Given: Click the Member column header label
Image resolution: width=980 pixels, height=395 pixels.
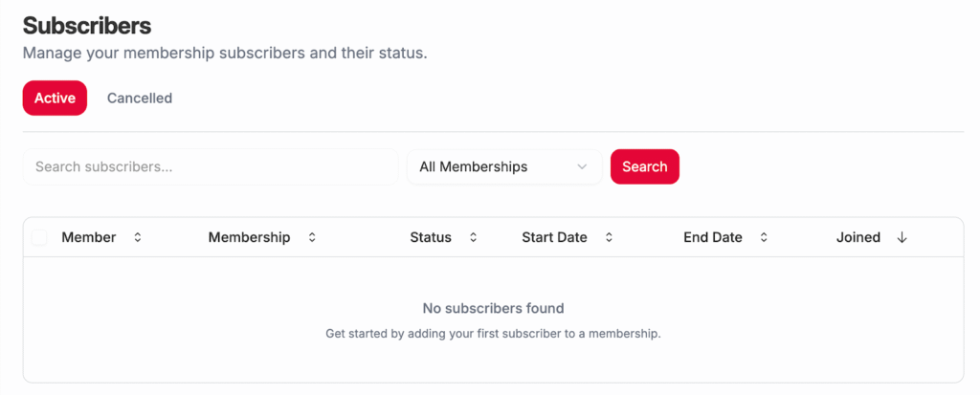Looking at the screenshot, I should pyautogui.click(x=89, y=237).
